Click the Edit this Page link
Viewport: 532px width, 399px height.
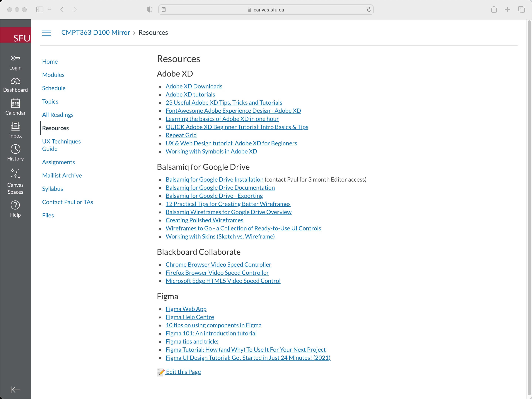pyautogui.click(x=183, y=372)
